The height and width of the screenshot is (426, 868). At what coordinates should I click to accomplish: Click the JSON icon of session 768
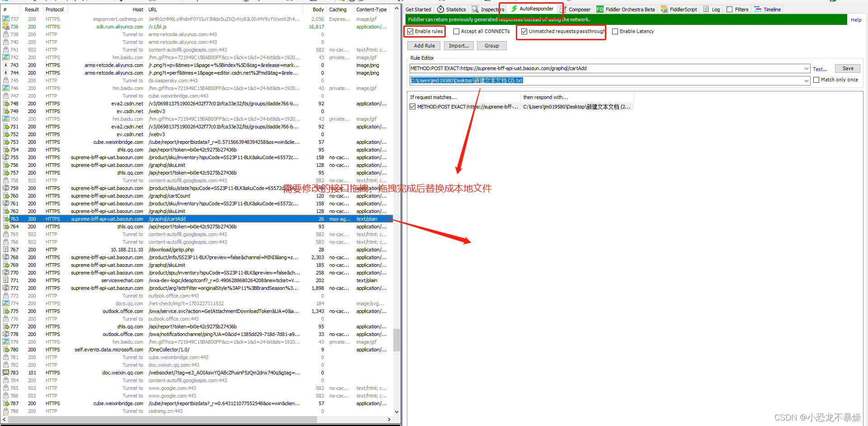(6, 257)
